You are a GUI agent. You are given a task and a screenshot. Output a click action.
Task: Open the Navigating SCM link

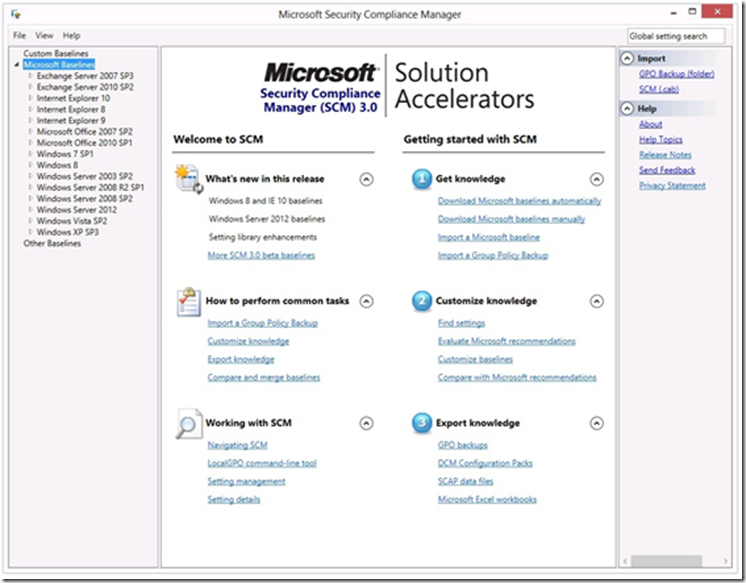click(x=237, y=445)
